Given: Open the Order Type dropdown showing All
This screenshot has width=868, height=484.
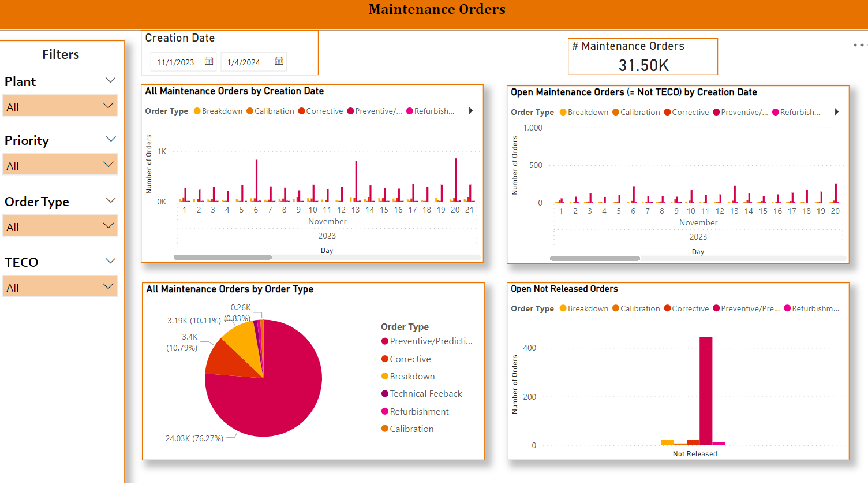Looking at the screenshot, I should tap(60, 226).
